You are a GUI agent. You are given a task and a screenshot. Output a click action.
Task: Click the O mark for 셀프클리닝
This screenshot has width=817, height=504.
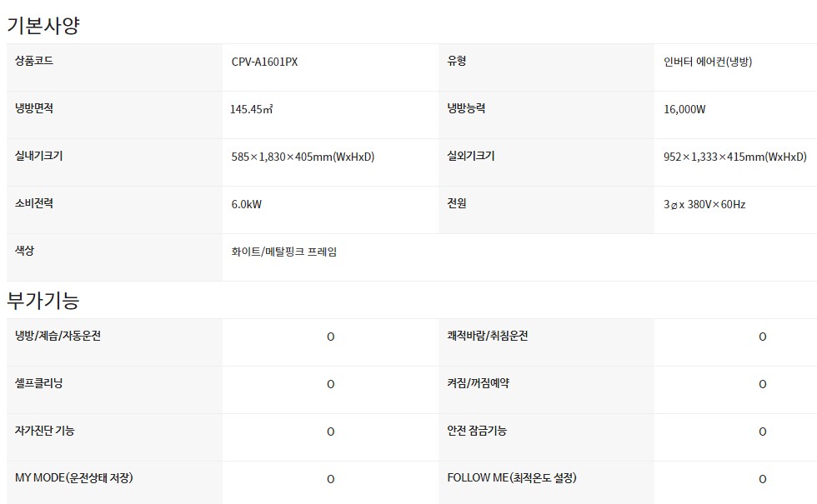click(x=330, y=384)
